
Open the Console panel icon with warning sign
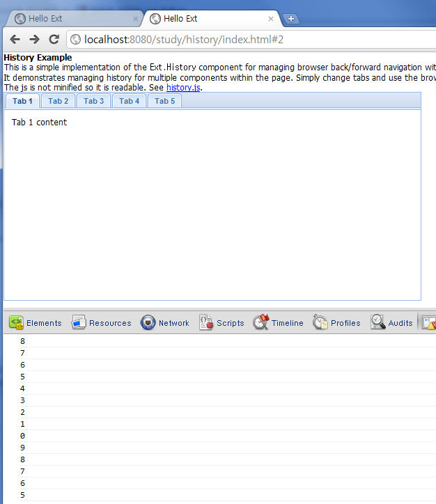pos(429,323)
